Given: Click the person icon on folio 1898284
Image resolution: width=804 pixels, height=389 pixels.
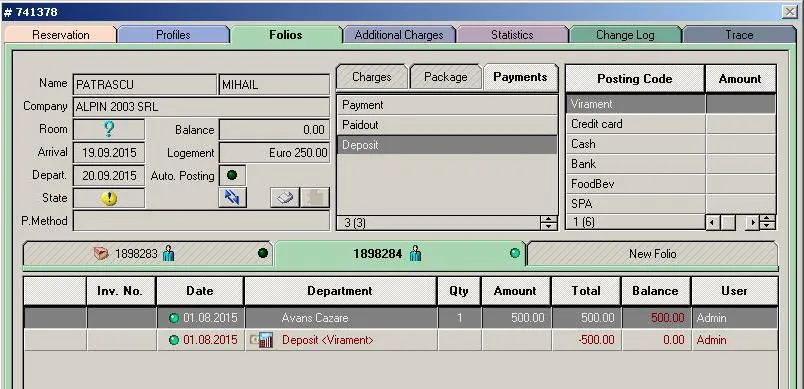Looking at the screenshot, I should pyautogui.click(x=415, y=253).
